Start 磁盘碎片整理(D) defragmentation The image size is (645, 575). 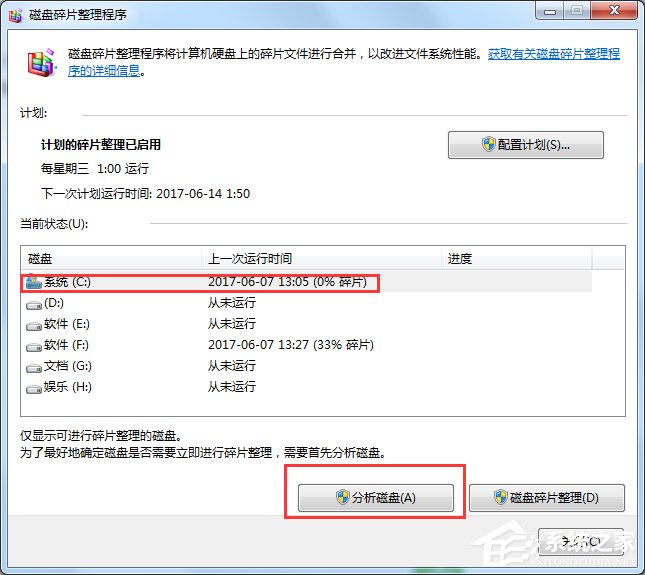point(546,498)
